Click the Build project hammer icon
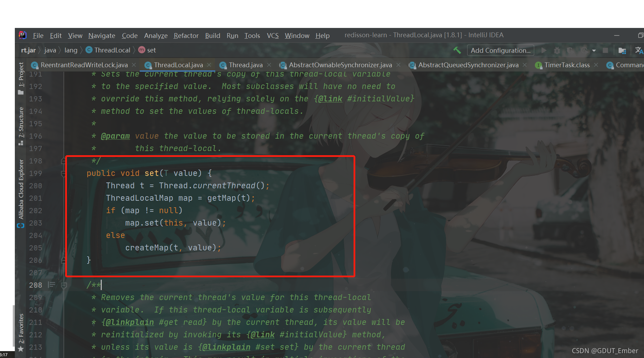 click(x=457, y=50)
